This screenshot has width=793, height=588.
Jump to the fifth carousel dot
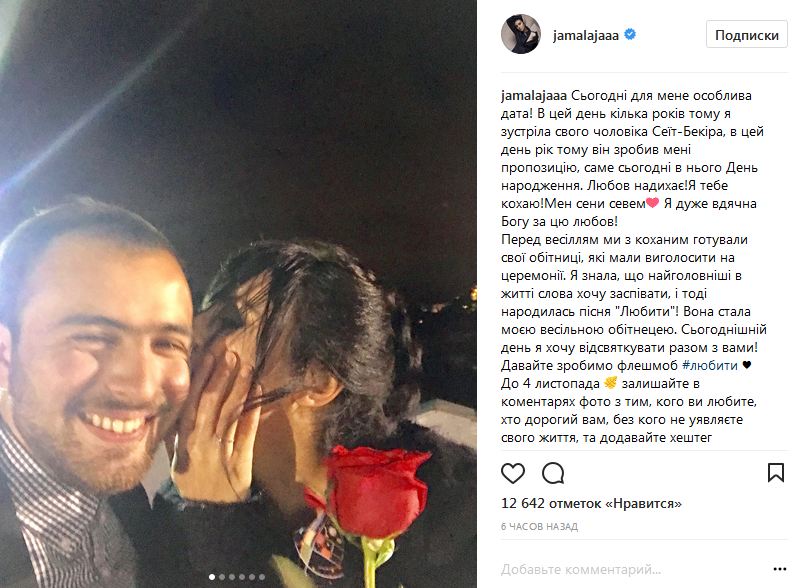coord(252,577)
